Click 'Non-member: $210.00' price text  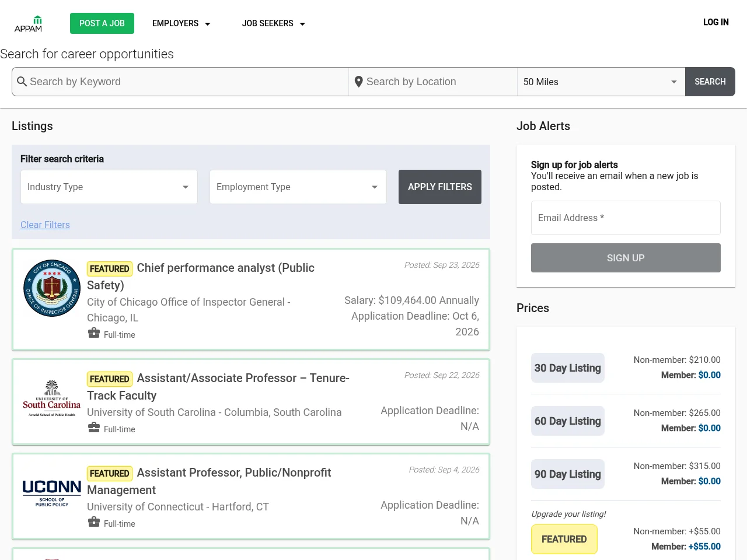click(x=677, y=360)
